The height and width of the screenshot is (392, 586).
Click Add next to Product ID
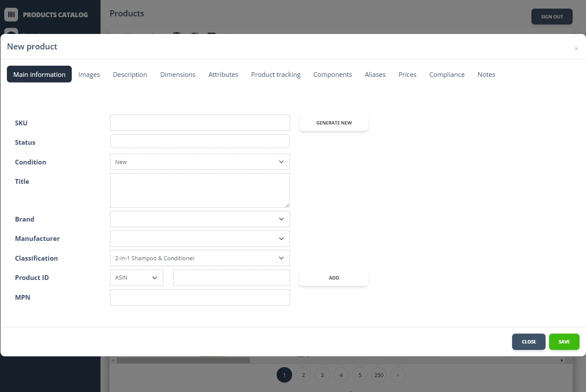point(334,278)
